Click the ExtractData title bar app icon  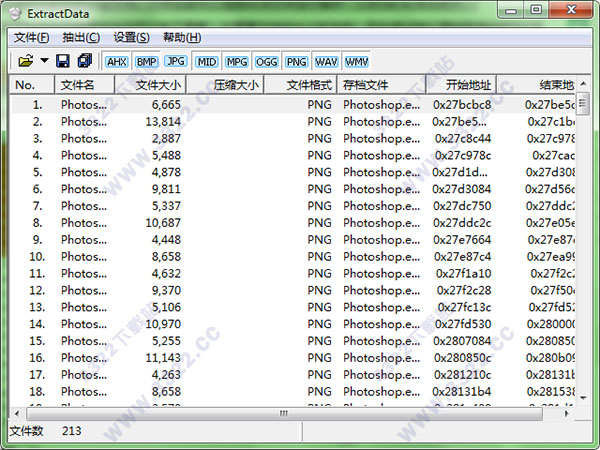pos(15,14)
